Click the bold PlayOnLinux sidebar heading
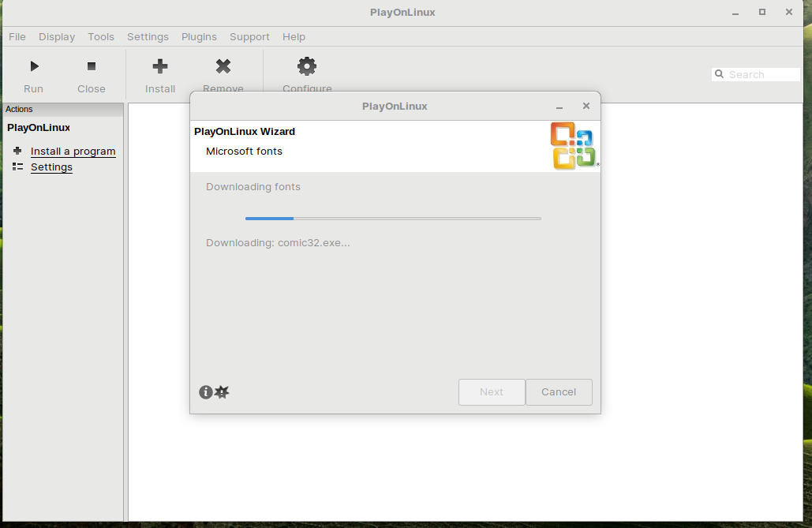 click(39, 128)
